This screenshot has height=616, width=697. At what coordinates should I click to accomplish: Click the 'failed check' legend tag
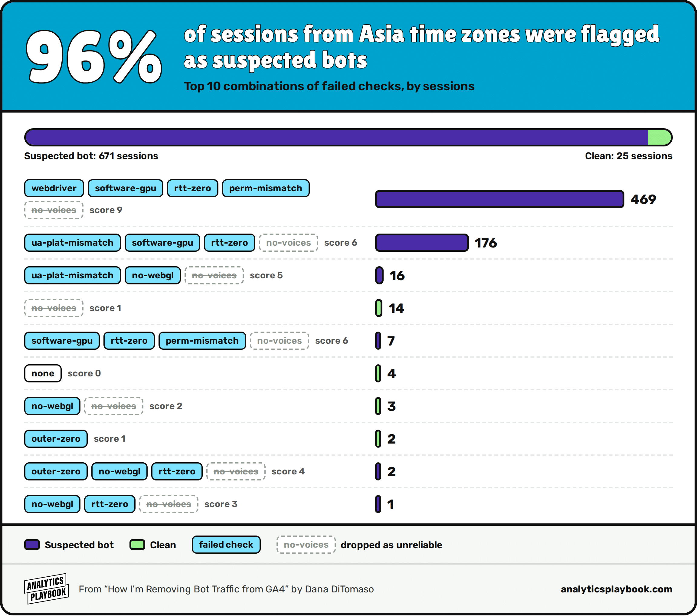(x=226, y=545)
